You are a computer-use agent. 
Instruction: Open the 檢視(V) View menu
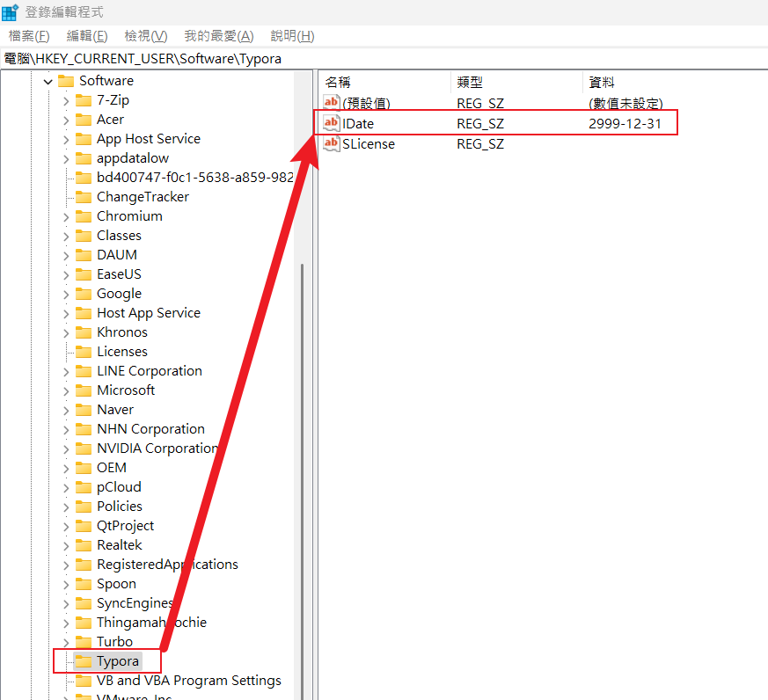(x=146, y=36)
